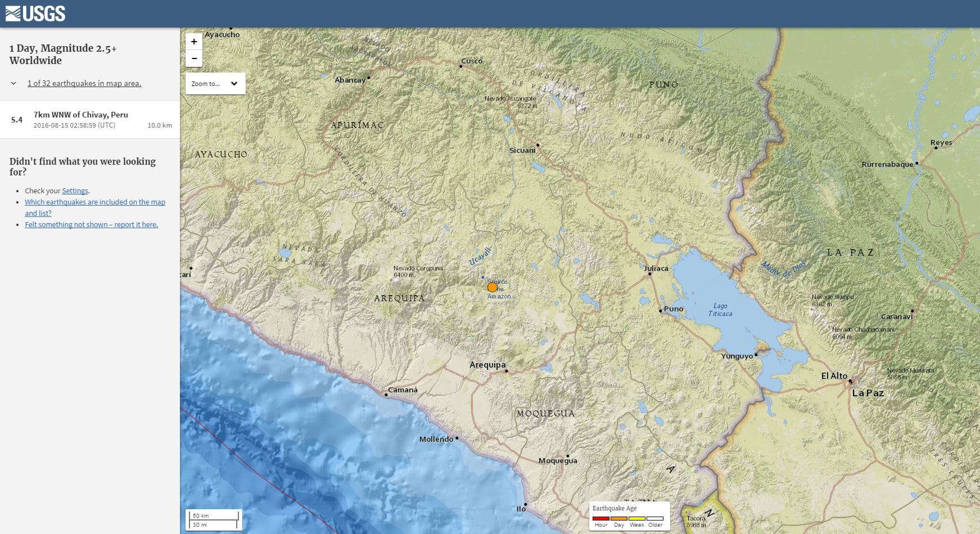Click the orange Day swatch in legend
The width and height of the screenshot is (980, 534).
point(619,518)
